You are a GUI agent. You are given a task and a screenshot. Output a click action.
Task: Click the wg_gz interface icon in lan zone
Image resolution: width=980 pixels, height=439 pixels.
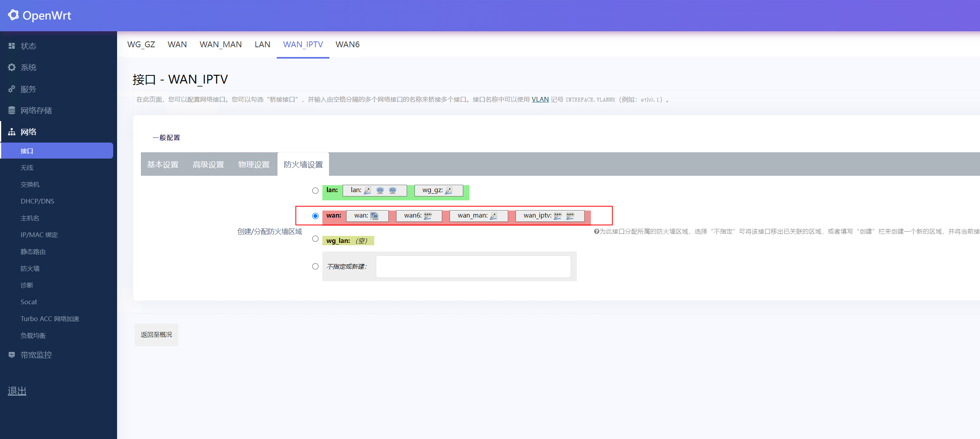pos(449,190)
